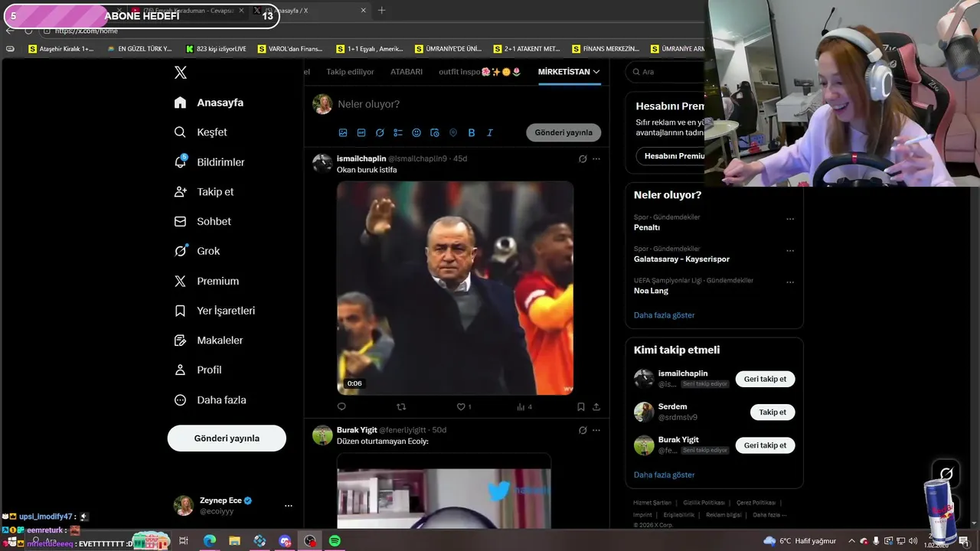Open Bildirimler notifications
Viewport: 980px width, 551px height.
point(209,162)
